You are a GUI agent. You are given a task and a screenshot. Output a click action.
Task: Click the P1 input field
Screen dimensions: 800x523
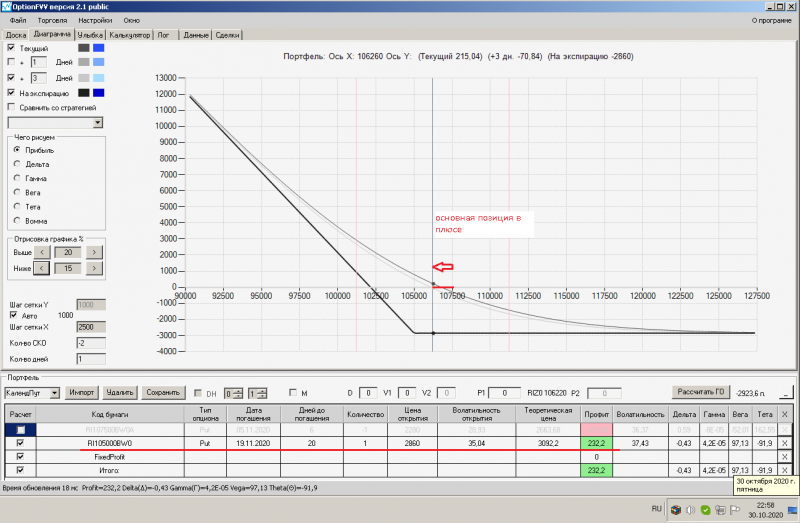point(504,393)
